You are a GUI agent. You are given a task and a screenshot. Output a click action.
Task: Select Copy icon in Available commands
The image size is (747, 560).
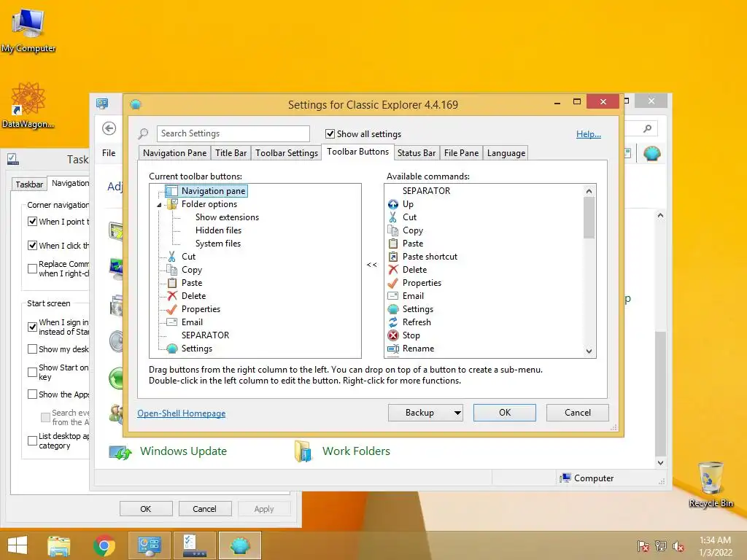pos(393,230)
